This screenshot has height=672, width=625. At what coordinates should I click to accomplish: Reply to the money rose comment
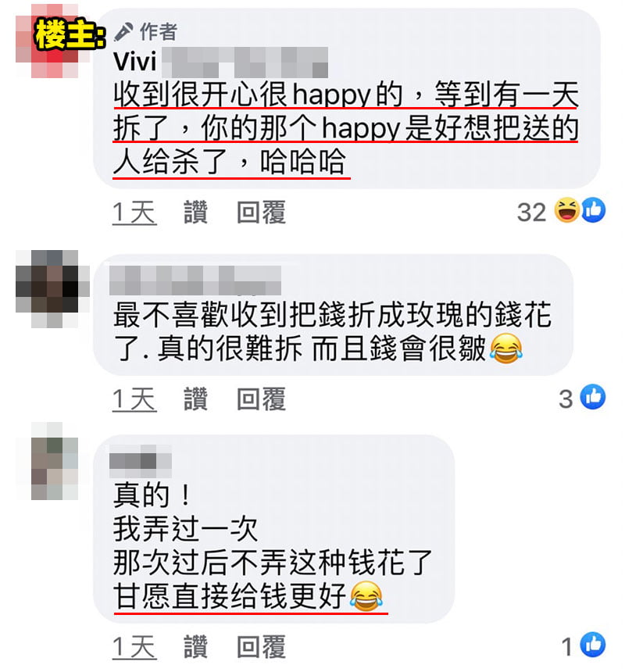[x=261, y=399]
